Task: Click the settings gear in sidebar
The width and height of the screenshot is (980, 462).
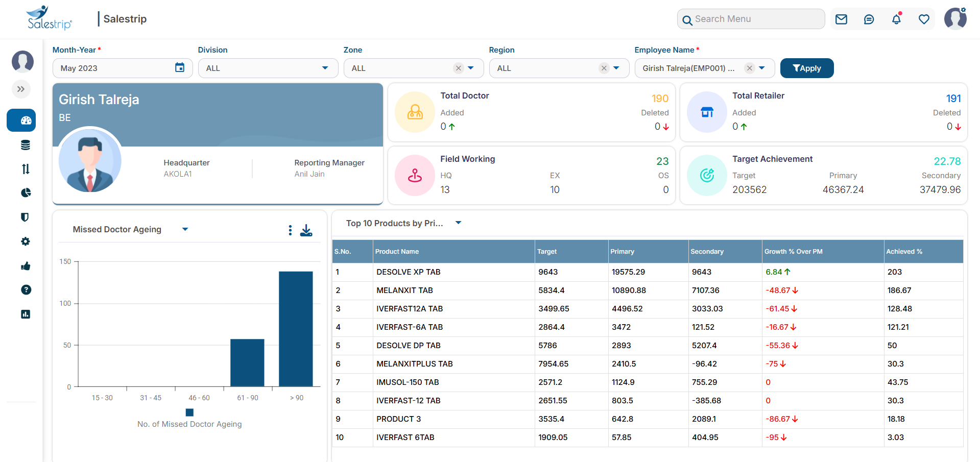Action: coord(25,241)
